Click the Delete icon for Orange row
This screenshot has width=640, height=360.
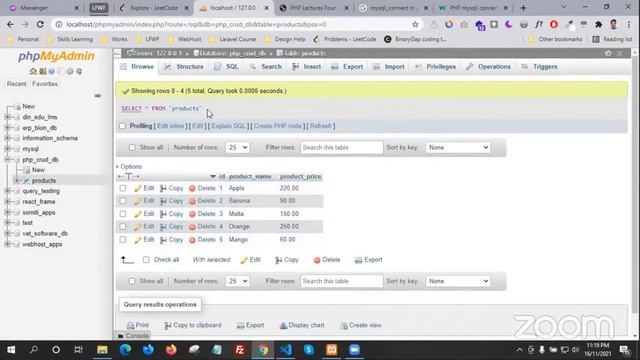192,227
